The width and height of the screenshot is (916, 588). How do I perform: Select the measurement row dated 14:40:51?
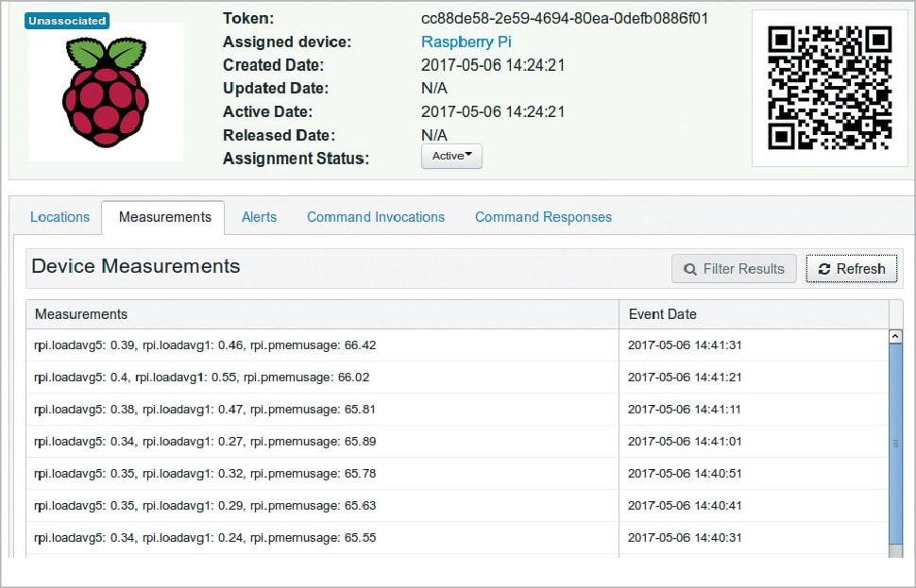[321, 474]
